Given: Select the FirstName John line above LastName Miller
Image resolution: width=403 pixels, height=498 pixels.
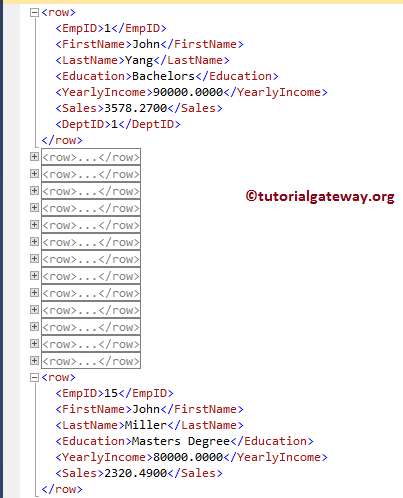Looking at the screenshot, I should click(149, 409).
